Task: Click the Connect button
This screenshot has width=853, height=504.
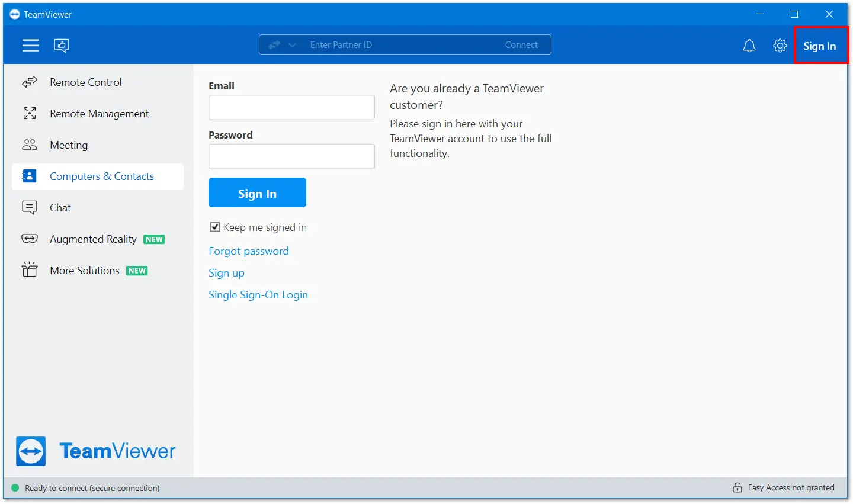Action: tap(521, 45)
